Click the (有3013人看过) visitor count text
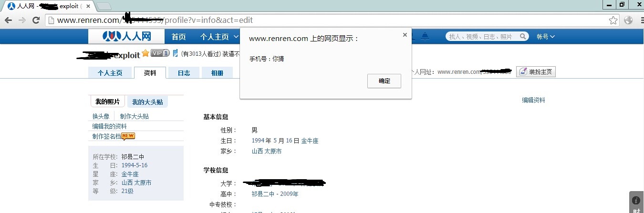Screen dimensions: 644x213 click(201, 53)
